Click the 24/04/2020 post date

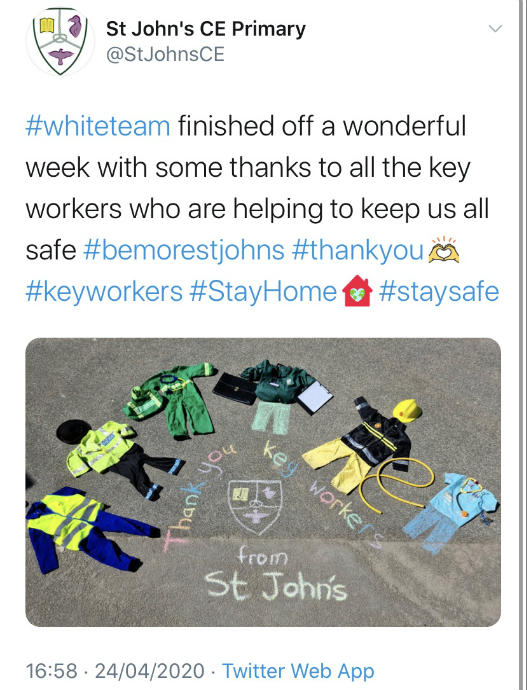tap(150, 671)
